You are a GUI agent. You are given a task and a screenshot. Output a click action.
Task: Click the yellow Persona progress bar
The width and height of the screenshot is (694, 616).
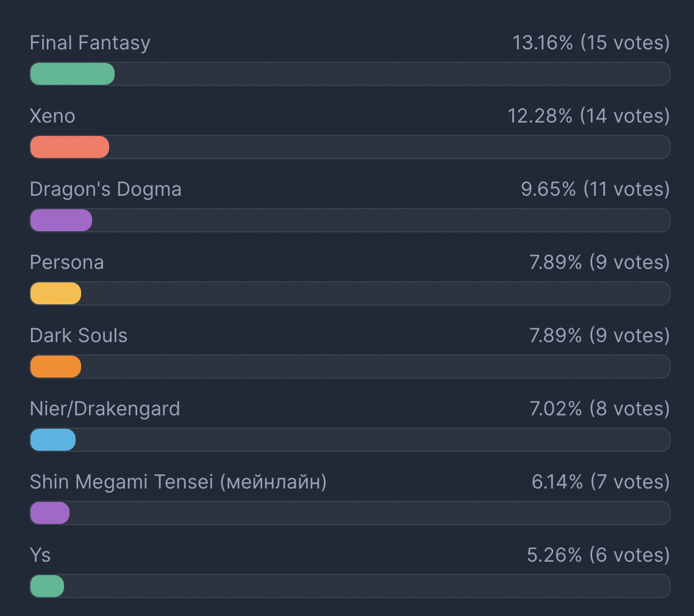coord(55,293)
